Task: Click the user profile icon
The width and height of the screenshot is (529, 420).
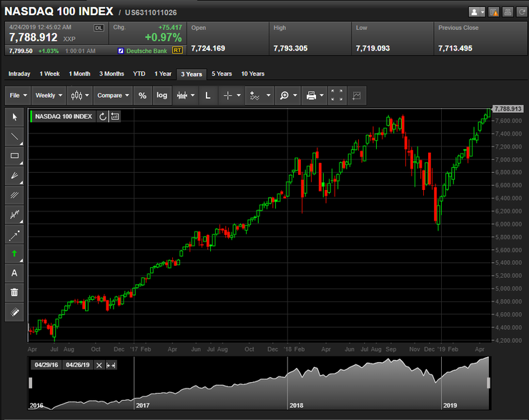Action: coord(474,12)
